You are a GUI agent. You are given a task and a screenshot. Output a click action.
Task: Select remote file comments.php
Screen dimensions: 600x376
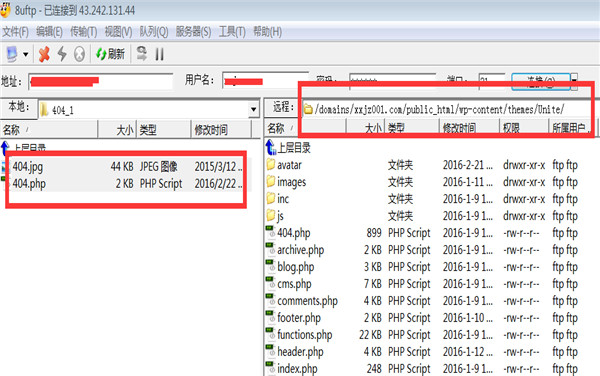pos(308,301)
